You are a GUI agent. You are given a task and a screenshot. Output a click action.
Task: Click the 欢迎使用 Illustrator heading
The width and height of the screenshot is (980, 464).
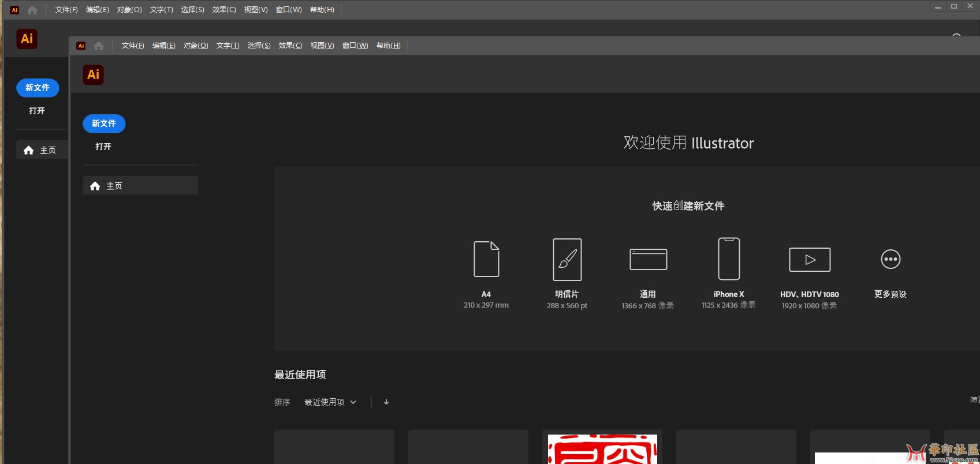(688, 143)
